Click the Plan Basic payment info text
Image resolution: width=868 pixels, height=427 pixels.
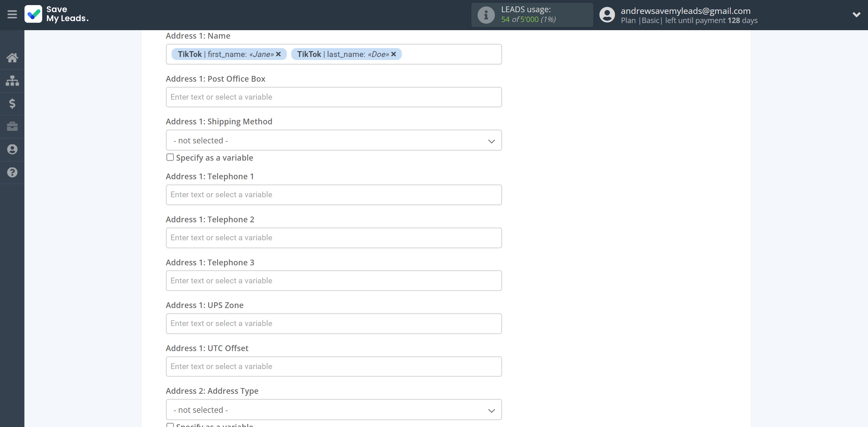click(x=689, y=21)
